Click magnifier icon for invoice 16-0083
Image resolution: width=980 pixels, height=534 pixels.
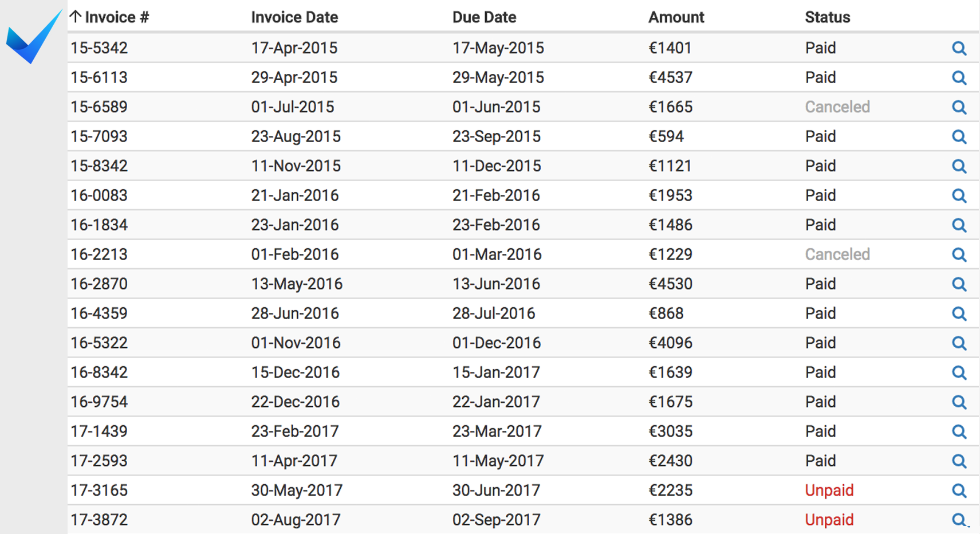(959, 196)
